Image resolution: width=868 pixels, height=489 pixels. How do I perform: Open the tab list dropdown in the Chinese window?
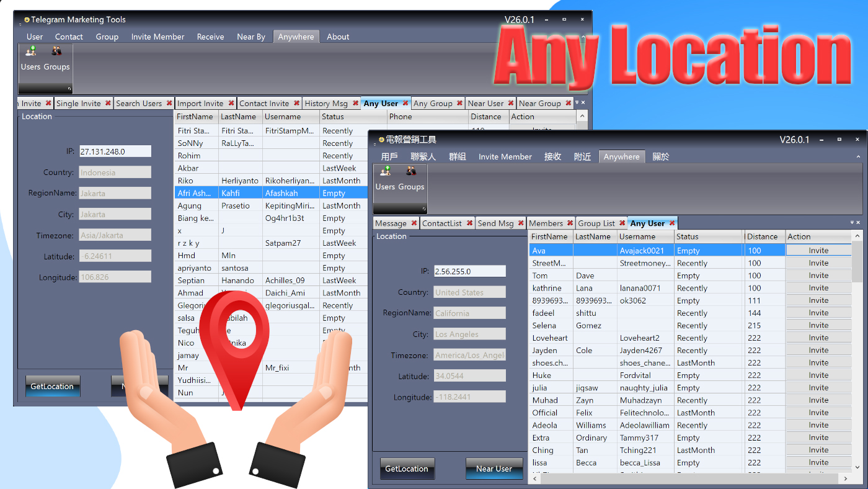coord(852,221)
